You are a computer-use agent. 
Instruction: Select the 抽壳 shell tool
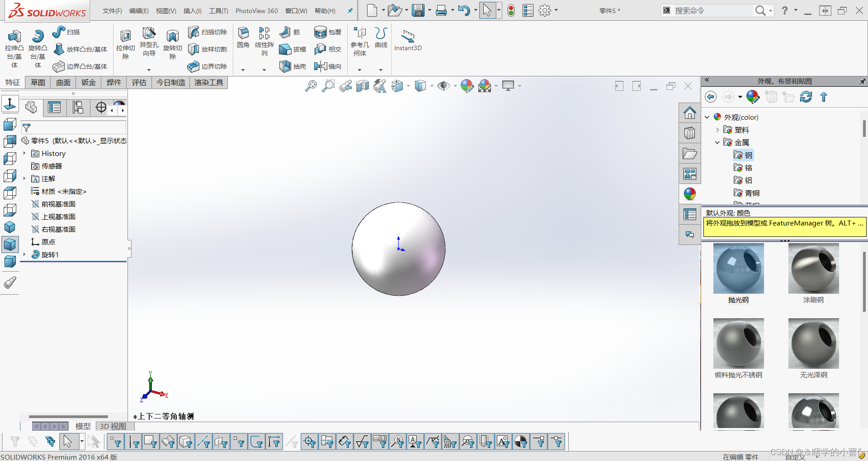(293, 66)
